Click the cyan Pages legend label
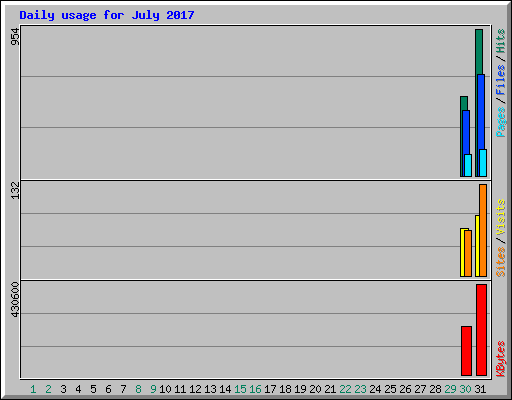The image size is (512, 400). pos(501,122)
